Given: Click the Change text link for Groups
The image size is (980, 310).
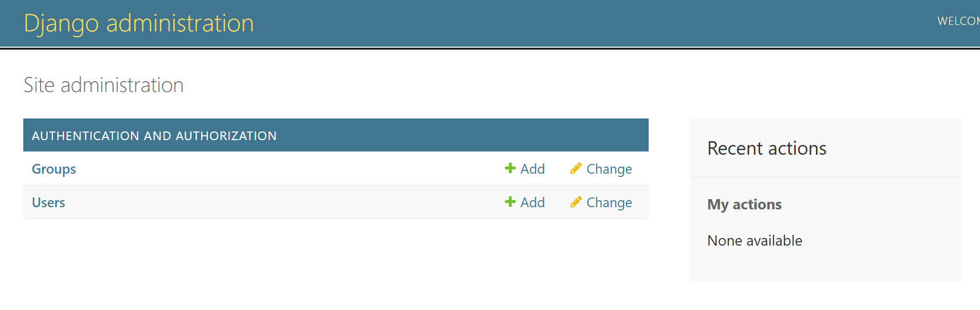Looking at the screenshot, I should click(609, 169).
